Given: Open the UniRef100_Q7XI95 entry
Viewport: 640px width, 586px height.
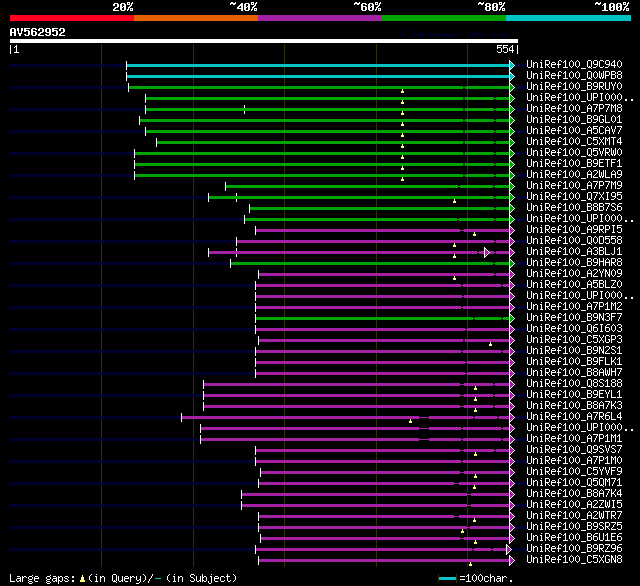Looking at the screenshot, I should (574, 197).
